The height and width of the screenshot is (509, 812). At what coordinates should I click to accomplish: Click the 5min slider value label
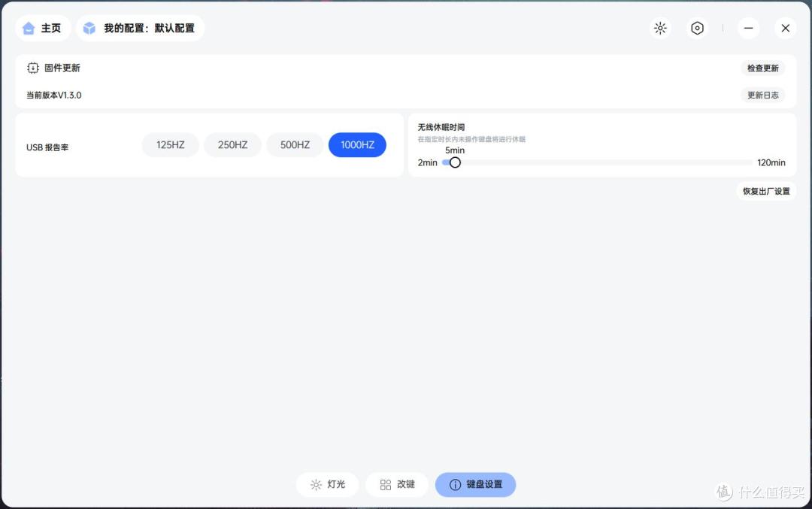455,150
